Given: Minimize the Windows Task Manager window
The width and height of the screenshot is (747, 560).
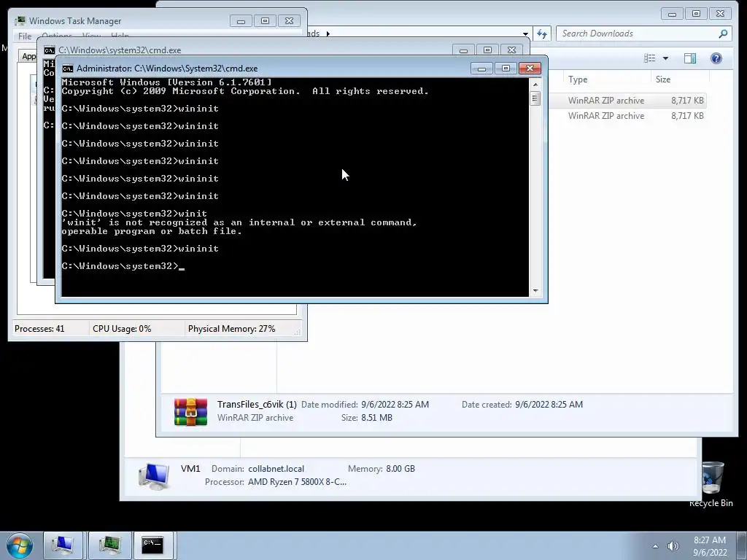Looking at the screenshot, I should click(x=241, y=21).
